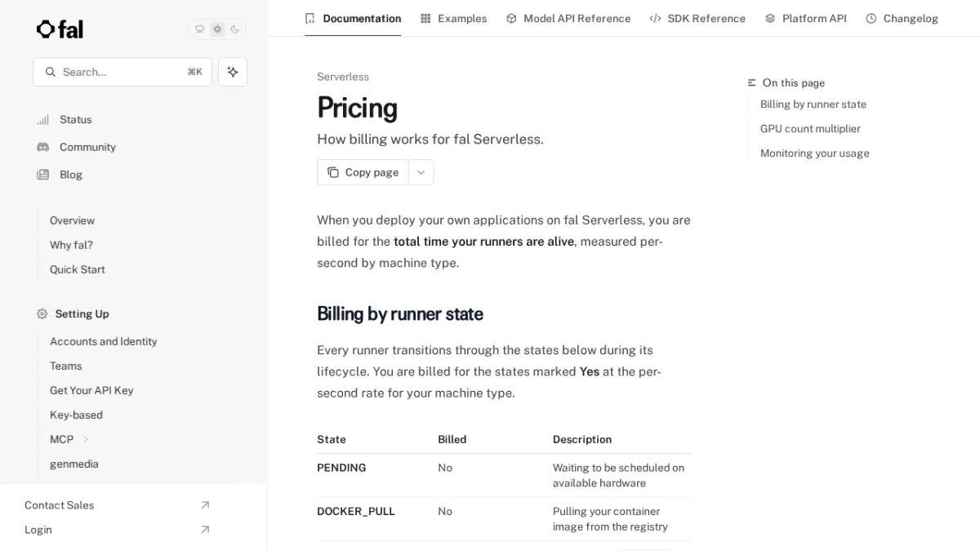The width and height of the screenshot is (980, 551).
Task: Click the Changelog clock icon
Action: [871, 18]
